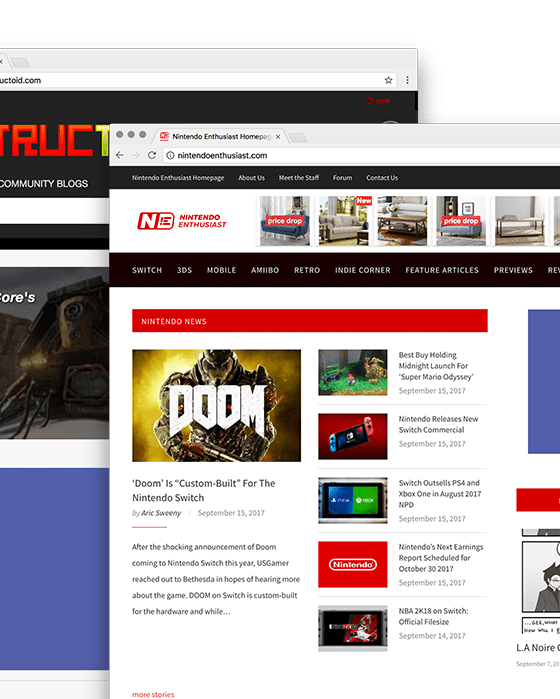560x699 pixels.
Task: Open Community Blogs in Destructoid window
Action: point(44,184)
